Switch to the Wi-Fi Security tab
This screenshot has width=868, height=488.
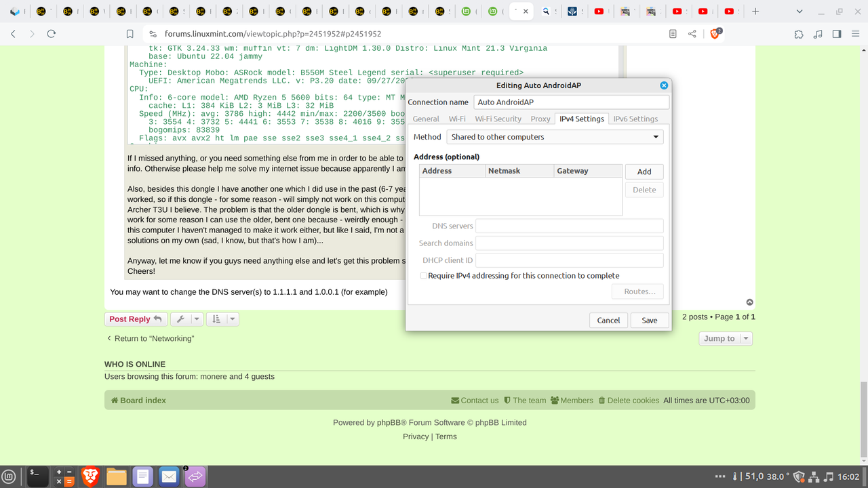[x=498, y=119]
